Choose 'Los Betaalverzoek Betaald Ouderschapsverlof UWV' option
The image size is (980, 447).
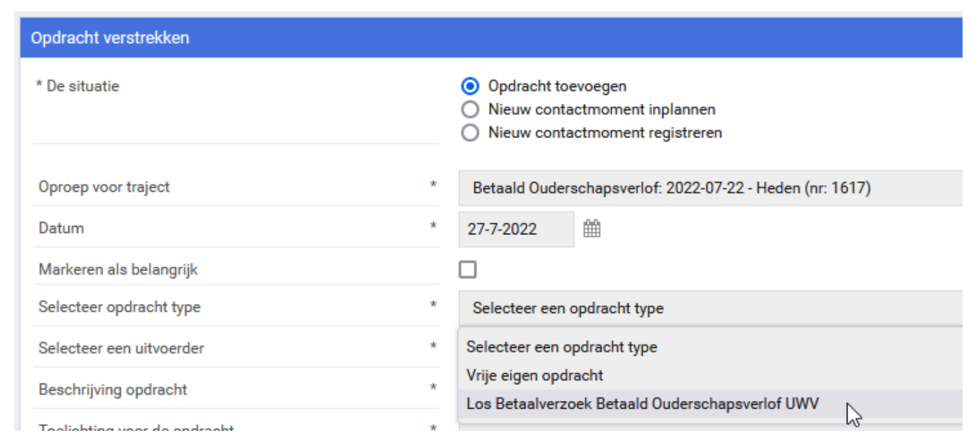click(643, 404)
